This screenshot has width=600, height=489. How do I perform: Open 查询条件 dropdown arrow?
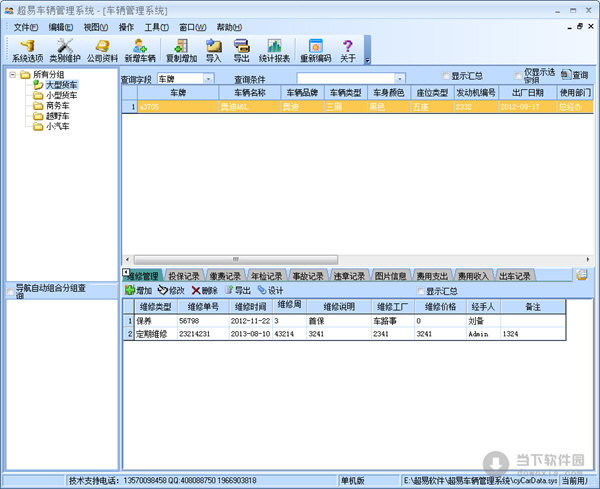pyautogui.click(x=399, y=79)
